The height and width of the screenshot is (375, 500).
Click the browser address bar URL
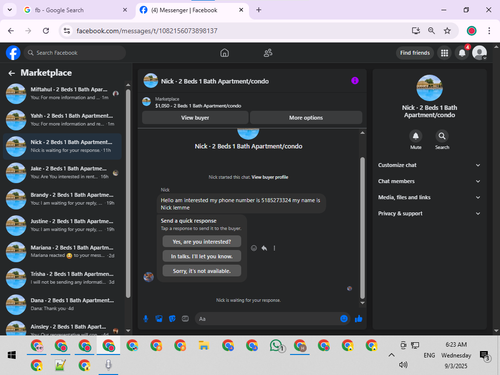[147, 31]
